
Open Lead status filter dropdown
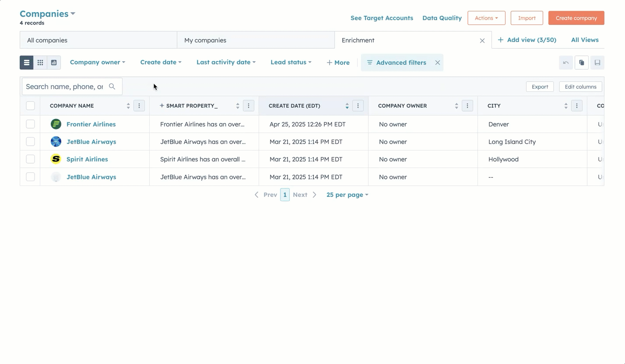coord(291,63)
